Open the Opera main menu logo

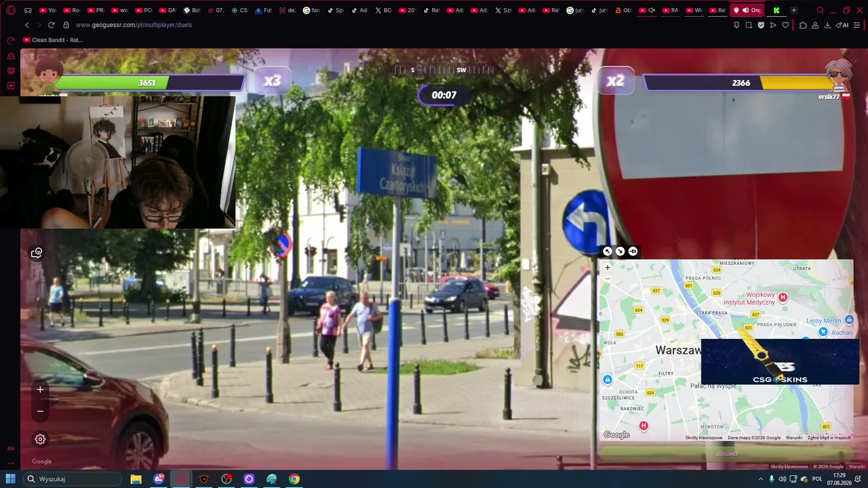point(11,10)
